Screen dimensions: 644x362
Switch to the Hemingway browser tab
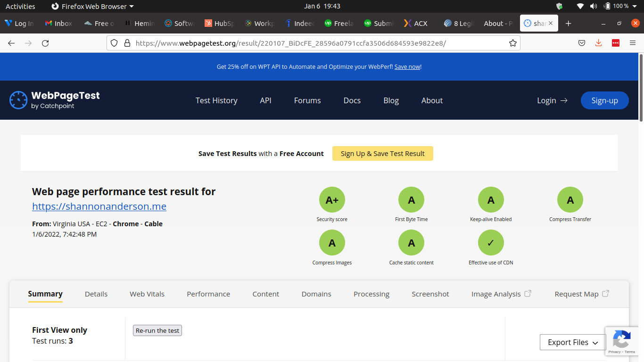pos(140,23)
